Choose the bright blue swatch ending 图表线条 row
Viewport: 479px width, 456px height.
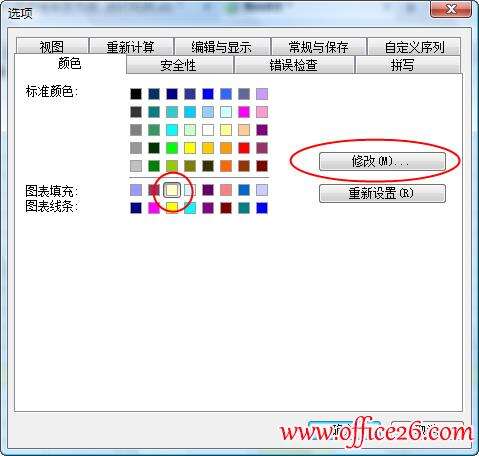point(262,208)
